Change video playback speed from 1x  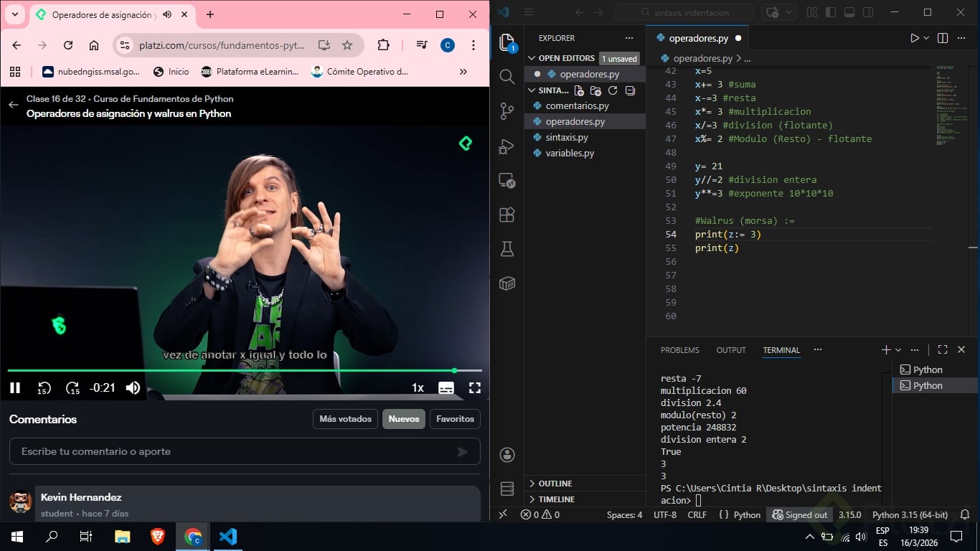[x=418, y=388]
